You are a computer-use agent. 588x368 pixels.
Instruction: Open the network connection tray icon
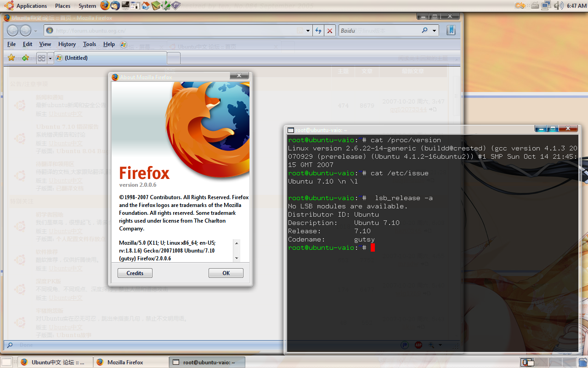[546, 6]
